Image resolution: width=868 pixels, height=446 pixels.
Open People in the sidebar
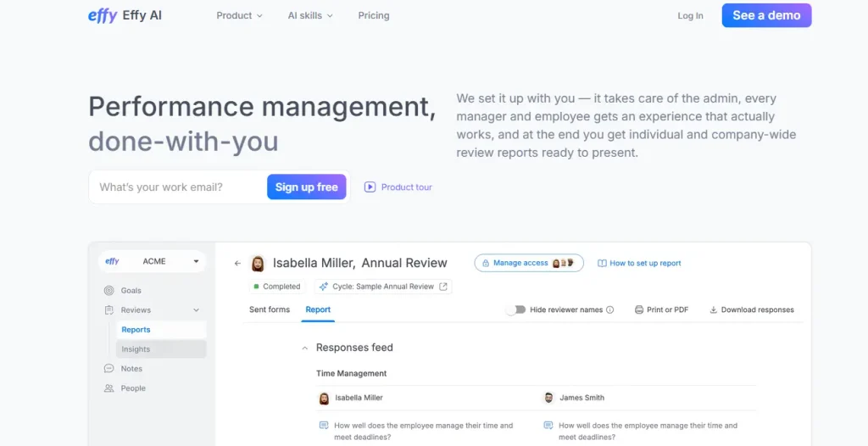(x=133, y=388)
